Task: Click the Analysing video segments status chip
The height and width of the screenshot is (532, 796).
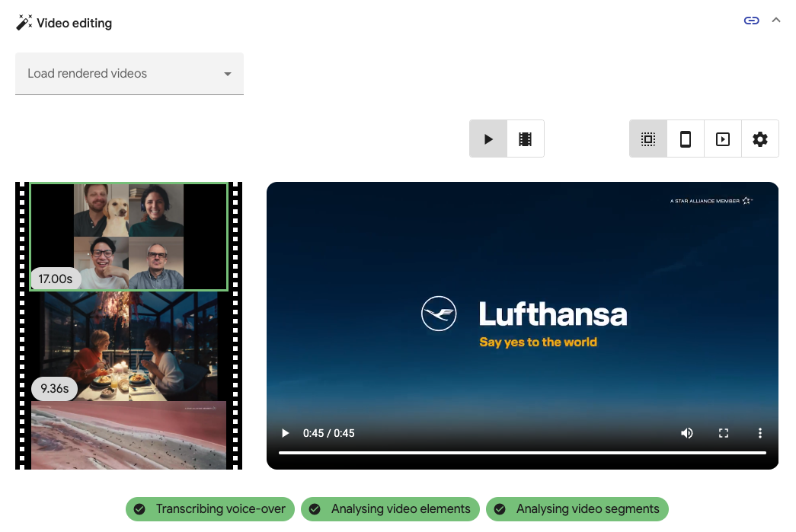Action: 577,509
